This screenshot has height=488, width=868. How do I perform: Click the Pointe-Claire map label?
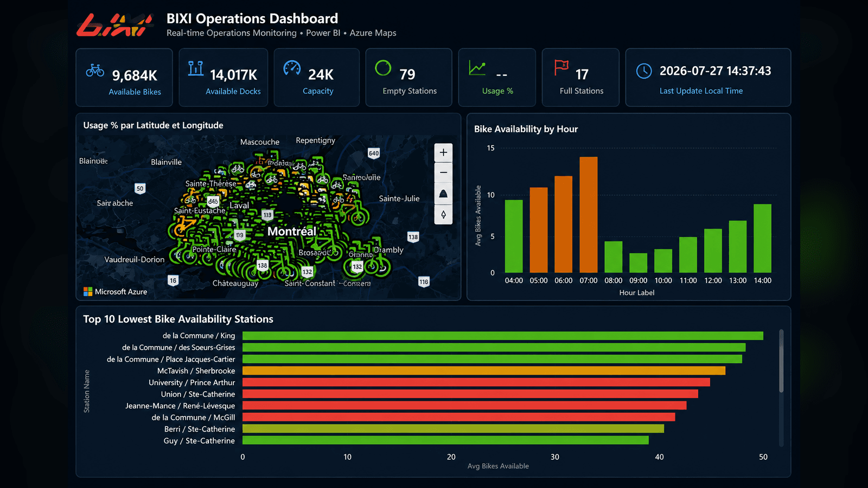pyautogui.click(x=214, y=249)
